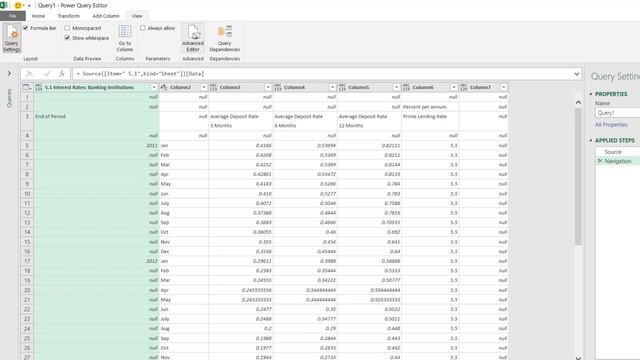
Task: Open filter dropdown for Column6
Action: click(x=454, y=87)
